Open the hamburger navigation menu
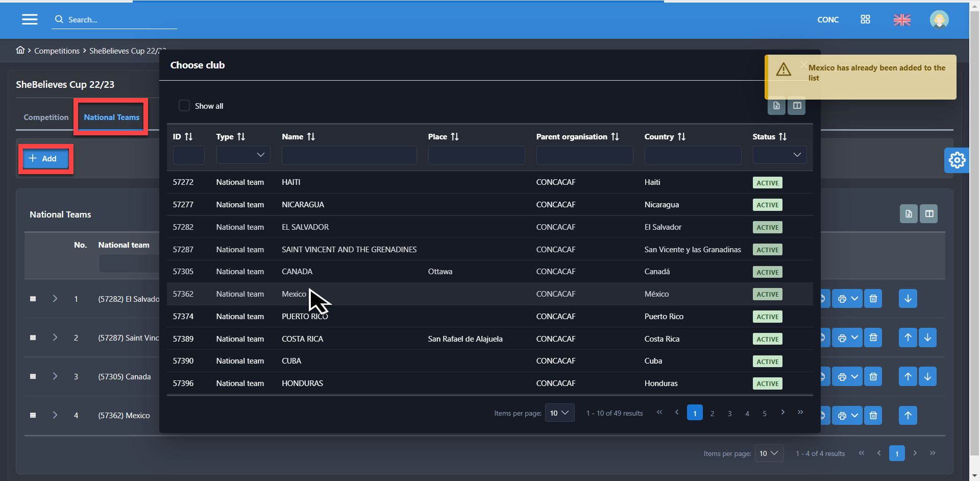 click(30, 19)
